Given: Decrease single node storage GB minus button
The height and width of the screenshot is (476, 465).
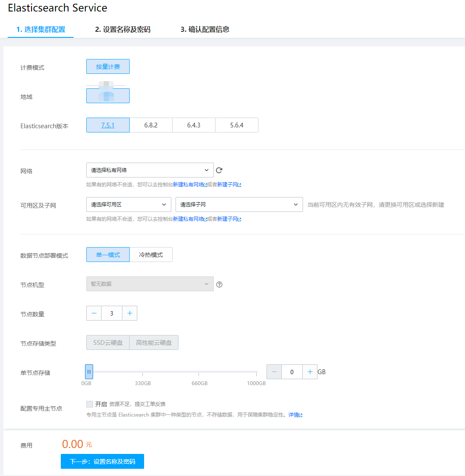Looking at the screenshot, I should [274, 372].
